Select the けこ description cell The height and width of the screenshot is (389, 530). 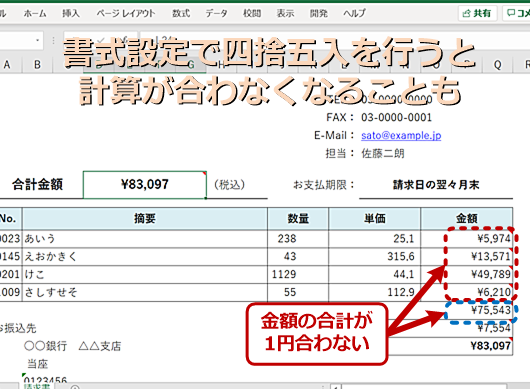pos(145,274)
